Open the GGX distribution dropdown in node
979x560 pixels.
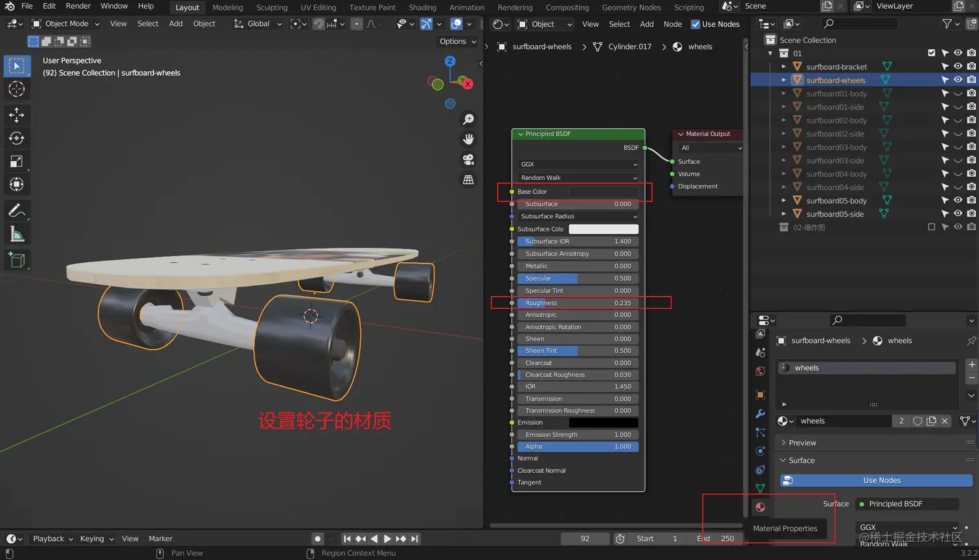point(578,164)
